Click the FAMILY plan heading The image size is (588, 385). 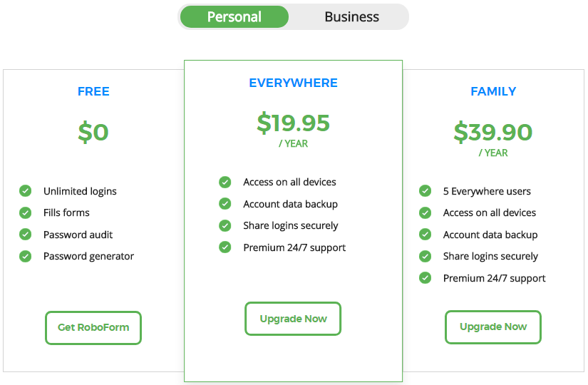493,91
